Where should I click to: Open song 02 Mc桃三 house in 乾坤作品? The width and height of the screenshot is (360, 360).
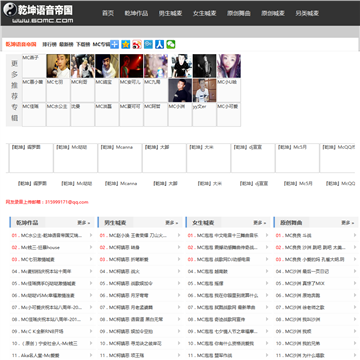[40, 247]
